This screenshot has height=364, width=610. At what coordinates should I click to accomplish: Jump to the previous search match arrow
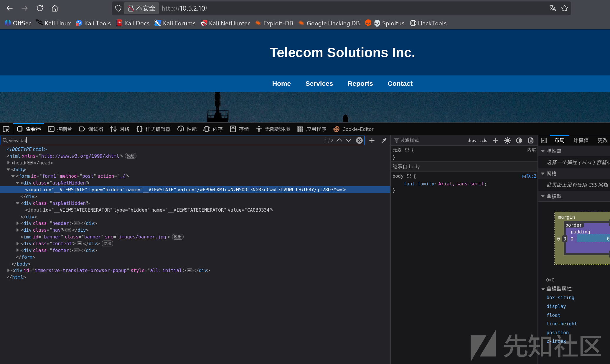339,140
